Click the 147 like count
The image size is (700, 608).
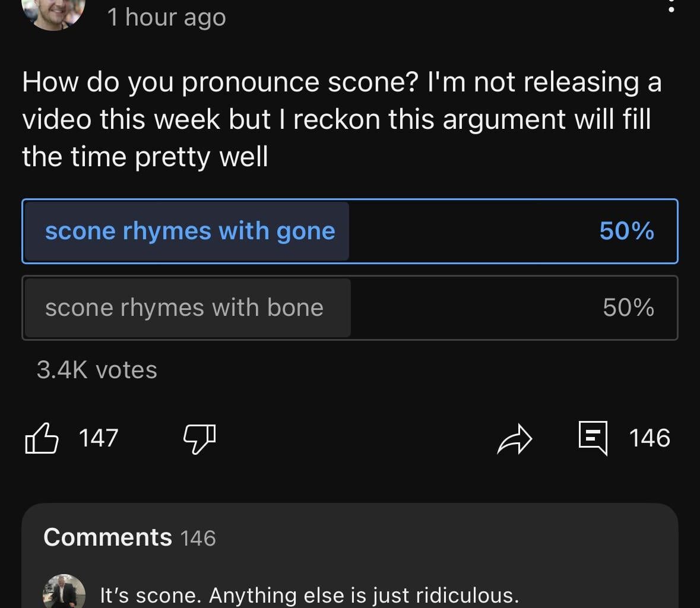[99, 438]
